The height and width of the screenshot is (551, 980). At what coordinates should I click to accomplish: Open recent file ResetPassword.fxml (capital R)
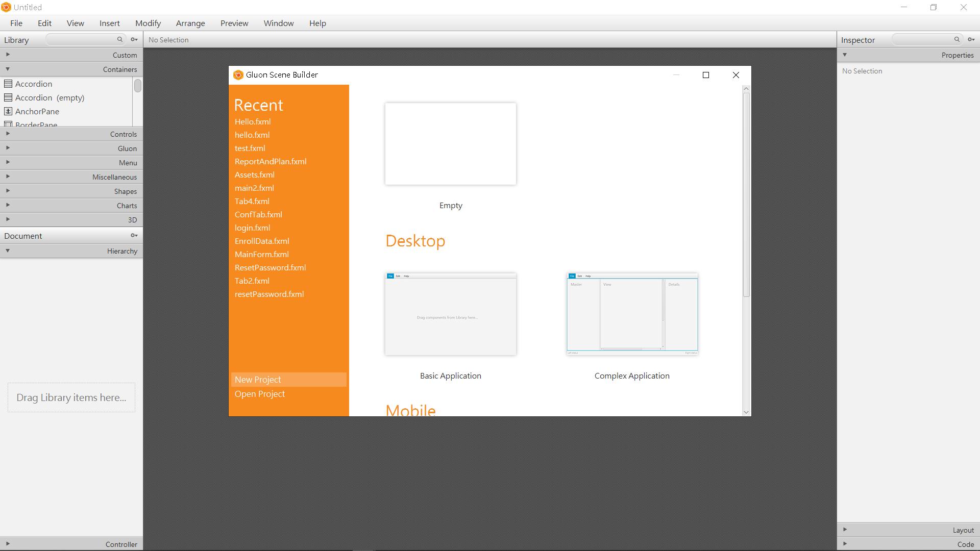tap(270, 267)
